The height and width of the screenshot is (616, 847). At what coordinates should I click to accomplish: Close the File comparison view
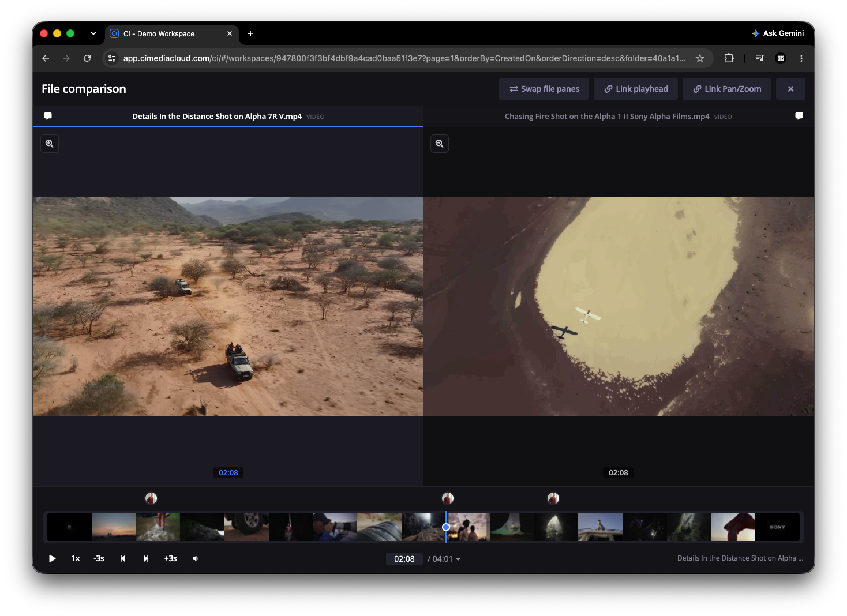790,89
